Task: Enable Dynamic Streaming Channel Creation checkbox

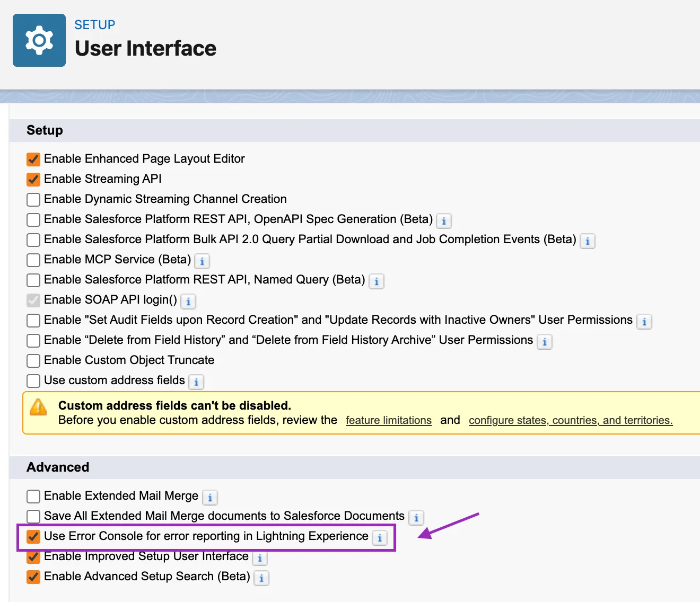Action: click(x=33, y=199)
